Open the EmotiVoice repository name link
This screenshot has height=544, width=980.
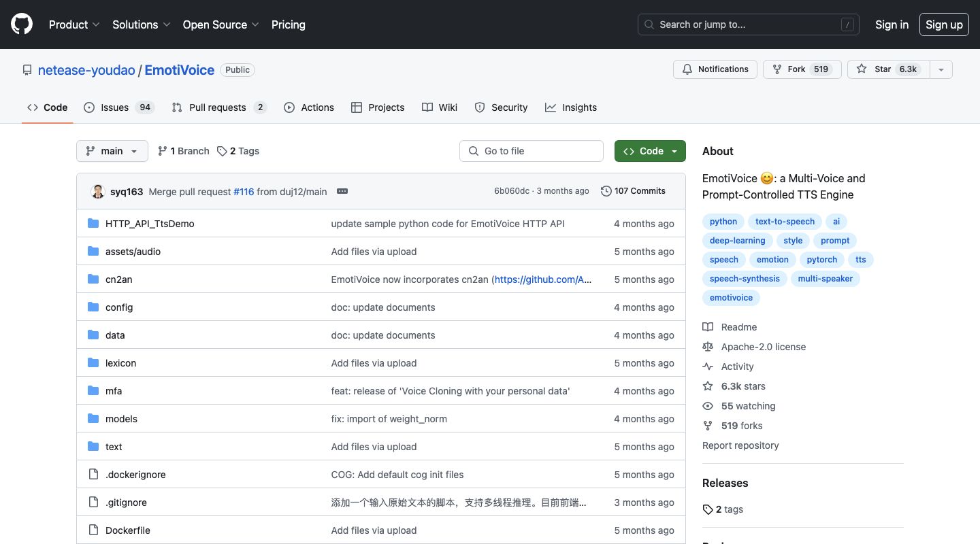(180, 70)
